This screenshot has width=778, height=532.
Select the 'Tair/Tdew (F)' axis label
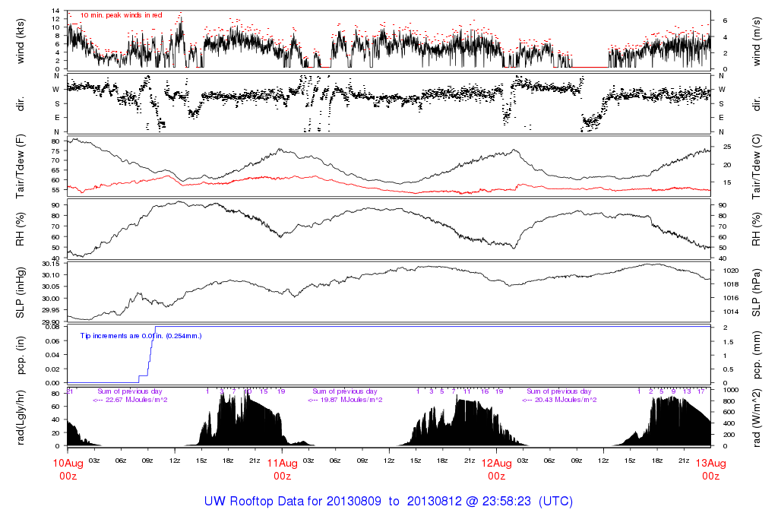(21, 167)
